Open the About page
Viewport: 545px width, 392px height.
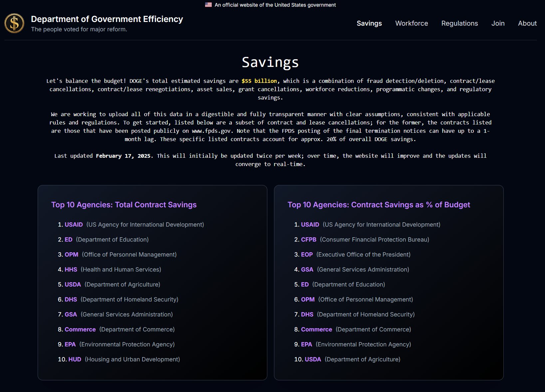coord(527,23)
